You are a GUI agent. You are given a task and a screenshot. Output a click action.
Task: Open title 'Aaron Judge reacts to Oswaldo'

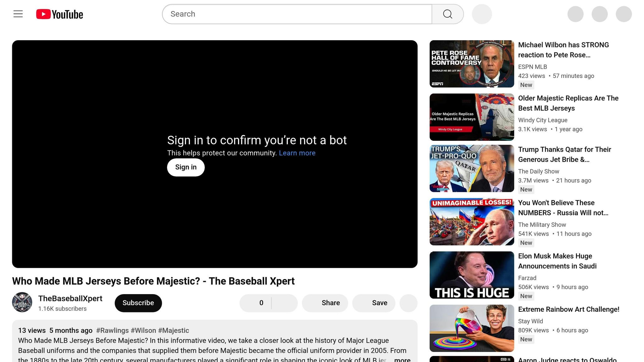click(567, 359)
